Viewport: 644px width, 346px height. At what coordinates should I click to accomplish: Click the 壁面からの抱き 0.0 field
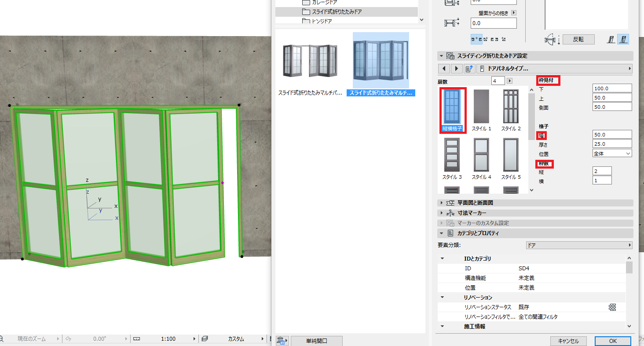click(494, 23)
